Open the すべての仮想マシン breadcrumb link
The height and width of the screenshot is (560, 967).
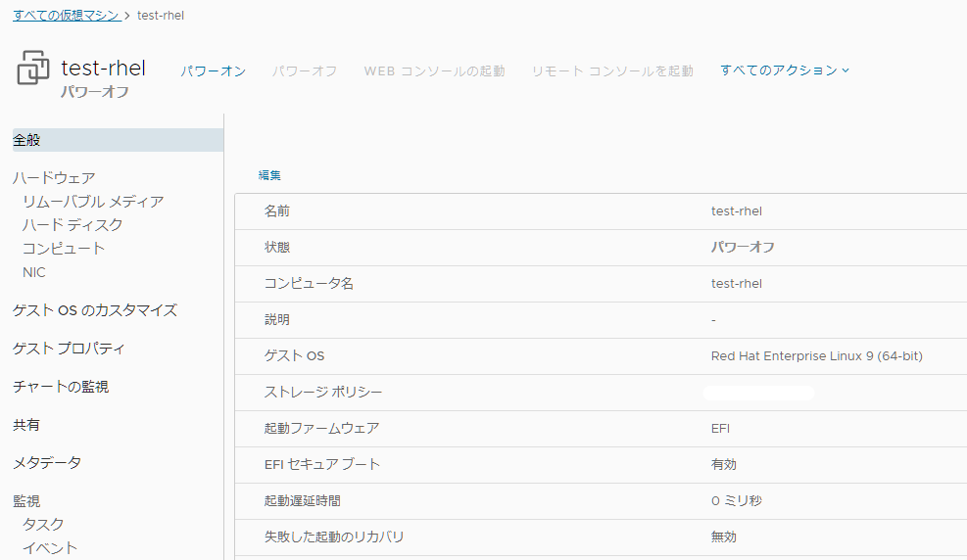click(x=67, y=16)
